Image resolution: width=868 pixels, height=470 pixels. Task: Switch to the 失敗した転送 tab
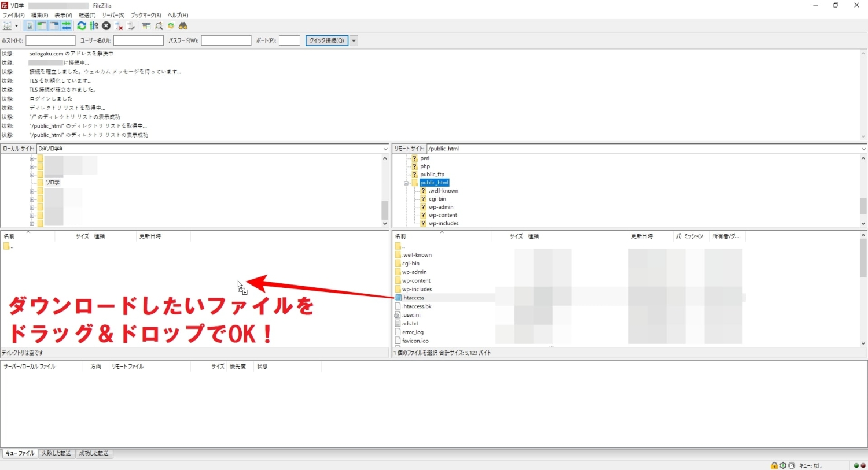click(x=56, y=453)
